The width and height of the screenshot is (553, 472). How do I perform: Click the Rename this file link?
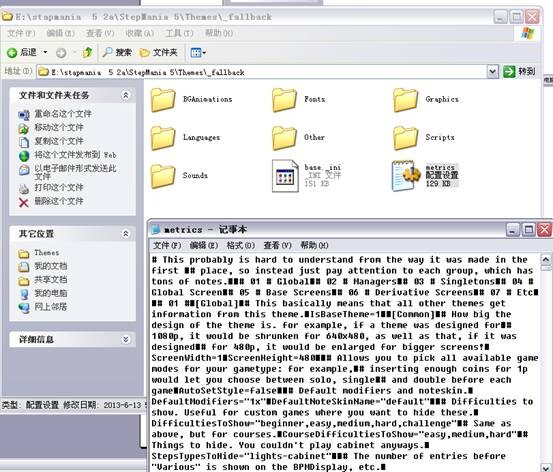[63, 114]
